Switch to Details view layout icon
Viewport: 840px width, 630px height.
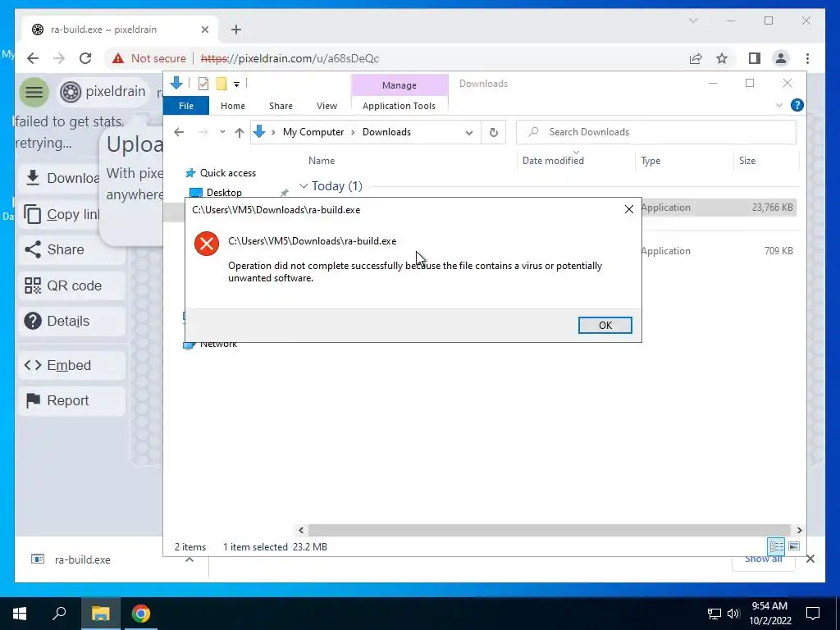776,546
